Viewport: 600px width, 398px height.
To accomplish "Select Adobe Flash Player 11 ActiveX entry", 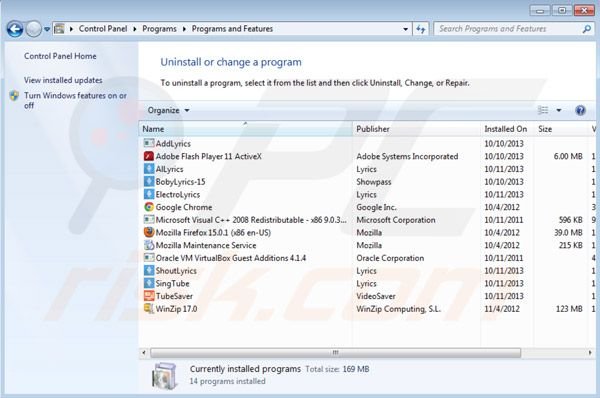I will click(x=209, y=156).
